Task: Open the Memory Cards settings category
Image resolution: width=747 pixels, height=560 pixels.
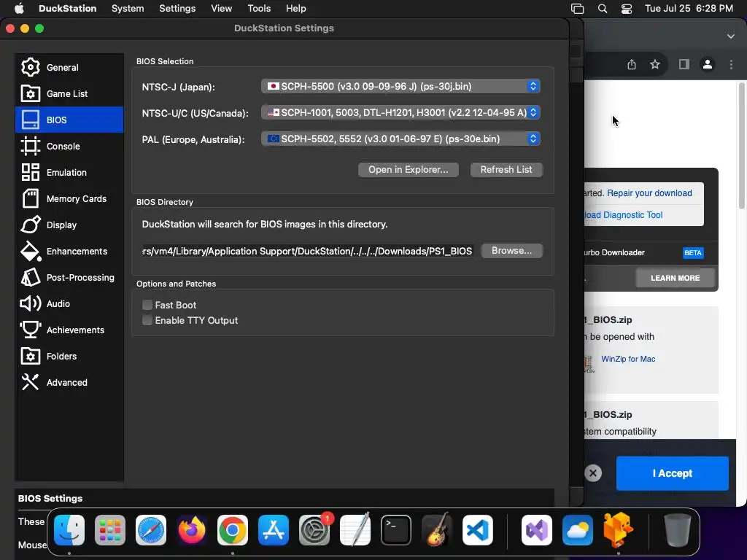Action: pos(69,198)
